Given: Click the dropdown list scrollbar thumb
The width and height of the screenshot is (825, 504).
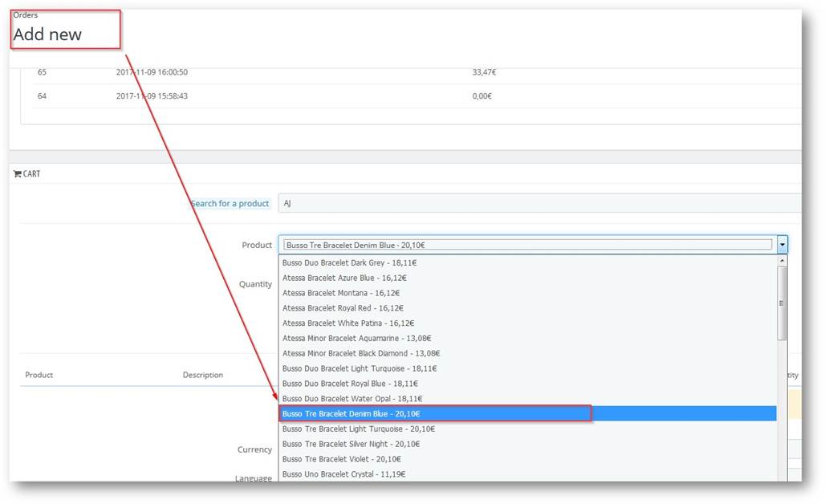Looking at the screenshot, I should point(782,303).
